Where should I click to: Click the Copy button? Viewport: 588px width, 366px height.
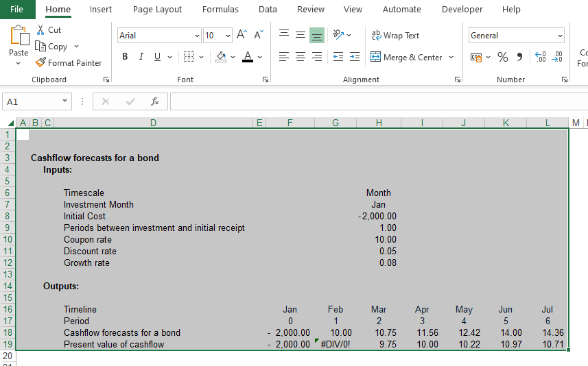tap(51, 47)
